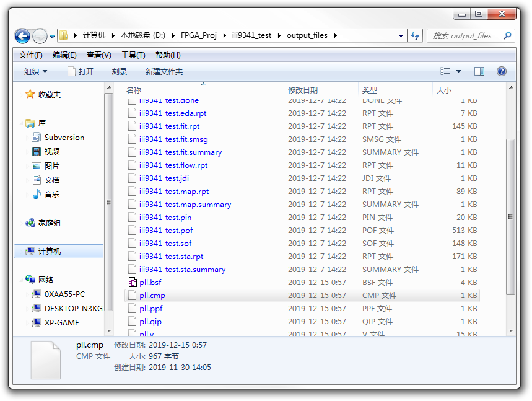Click the Subversion library icon
This screenshot has height=401, width=532.
click(x=37, y=138)
